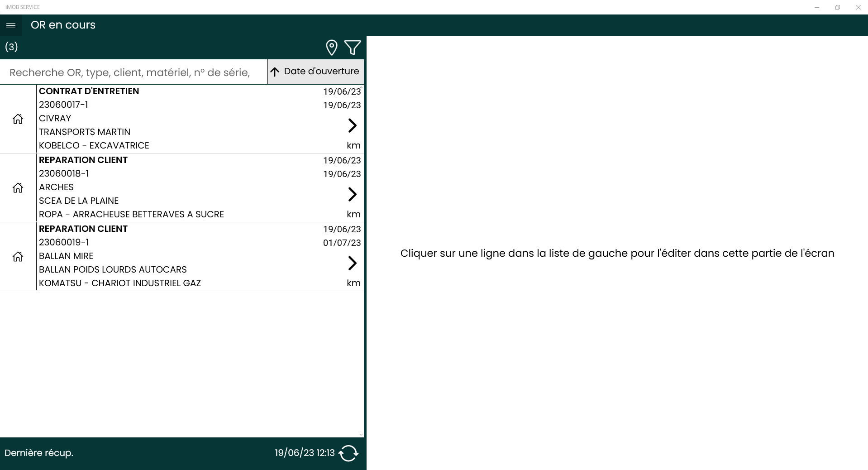Click the OR en cours page title
The image size is (868, 470).
[x=63, y=25]
